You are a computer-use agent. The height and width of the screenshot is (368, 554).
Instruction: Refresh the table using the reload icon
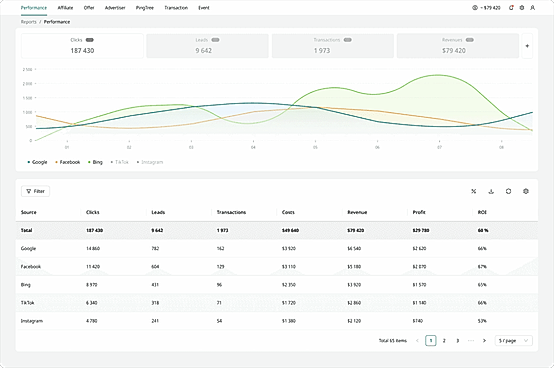(x=508, y=191)
